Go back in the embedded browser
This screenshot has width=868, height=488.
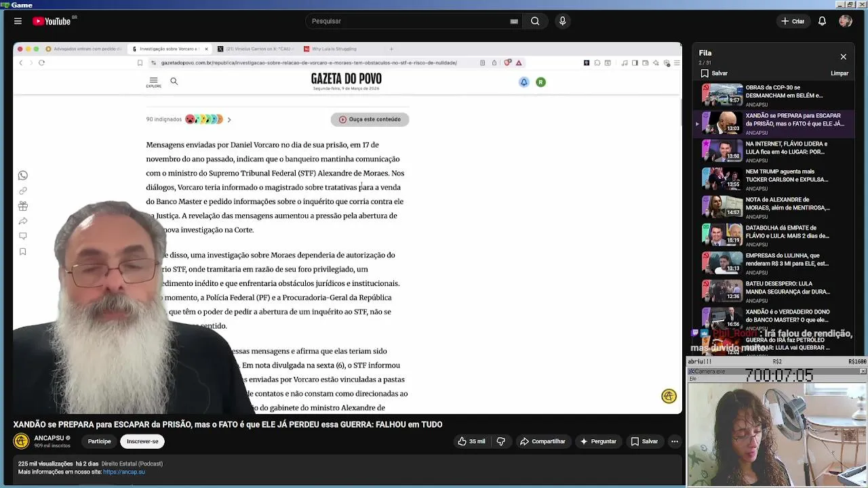click(21, 62)
